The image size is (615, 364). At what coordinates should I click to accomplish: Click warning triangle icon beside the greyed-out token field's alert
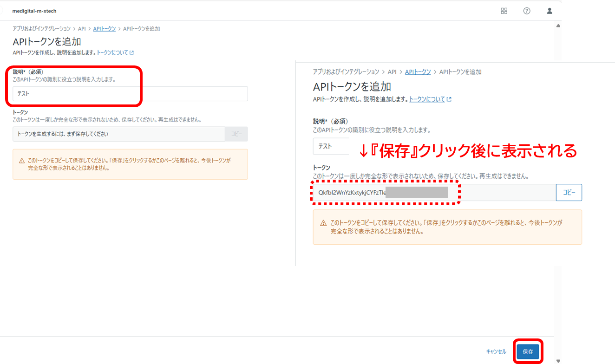point(22,161)
